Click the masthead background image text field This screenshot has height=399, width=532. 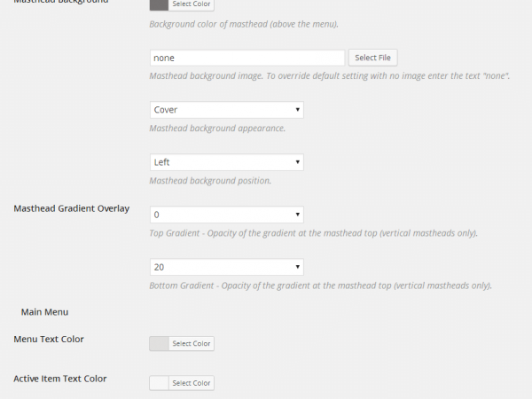coord(247,58)
